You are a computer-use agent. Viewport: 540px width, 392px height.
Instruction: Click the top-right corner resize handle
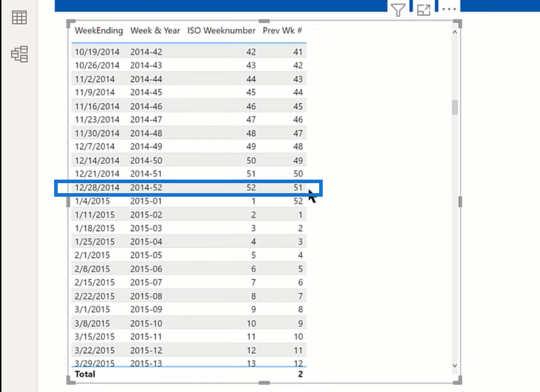[457, 24]
